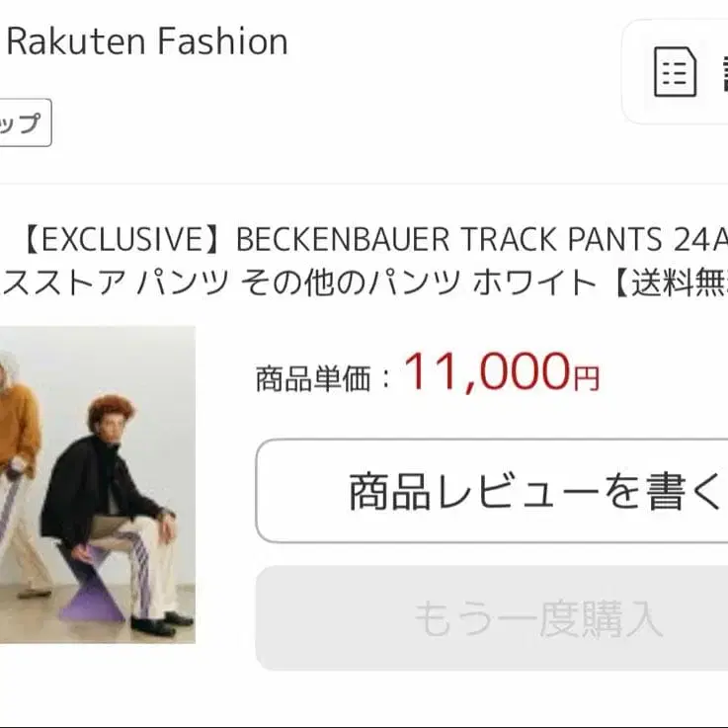Click the 【送料無料】 free shipping label
The image size is (728, 728).
coord(669,283)
